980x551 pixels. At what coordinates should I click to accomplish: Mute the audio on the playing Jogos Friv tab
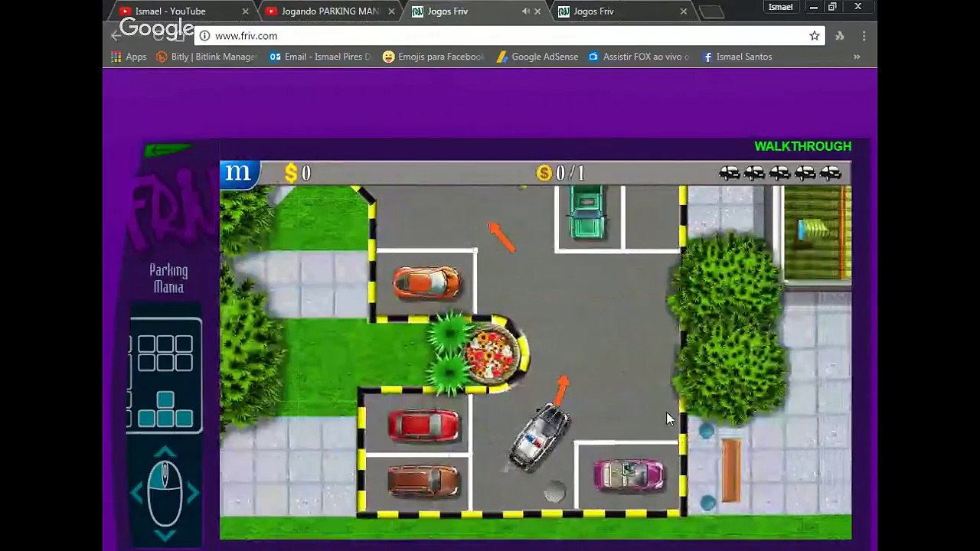(525, 11)
